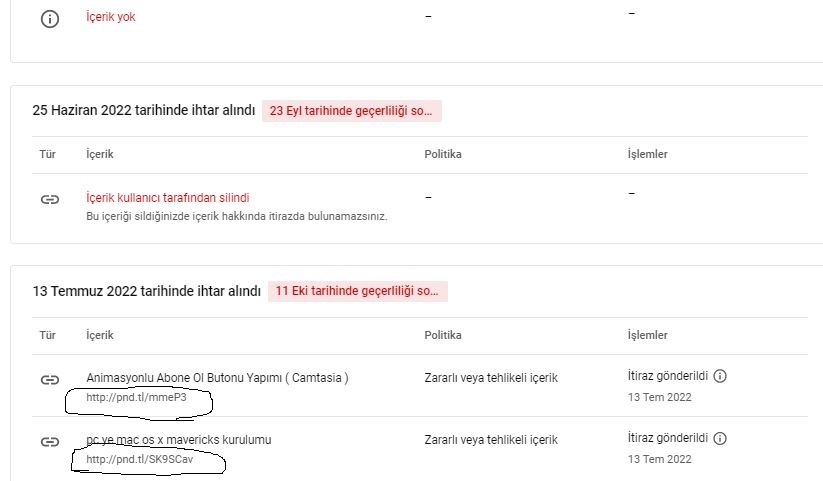The image size is (823, 481).
Task: Click İşlemler column header in 25 Haziran section
Action: coord(648,154)
